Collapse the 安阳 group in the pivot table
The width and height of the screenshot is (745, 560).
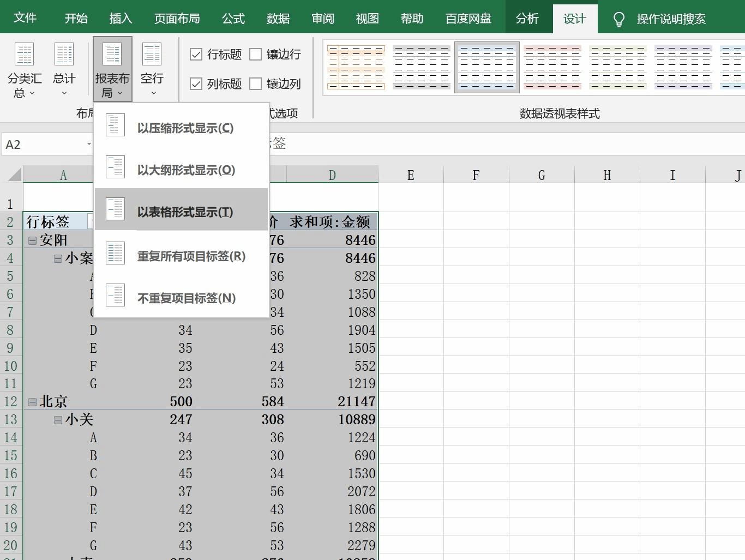pos(32,239)
